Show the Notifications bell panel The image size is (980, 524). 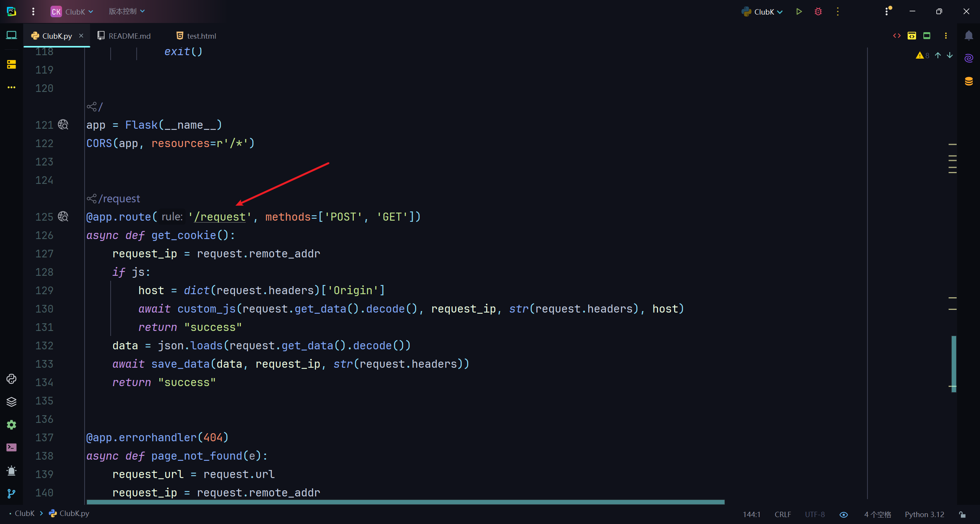tap(969, 36)
